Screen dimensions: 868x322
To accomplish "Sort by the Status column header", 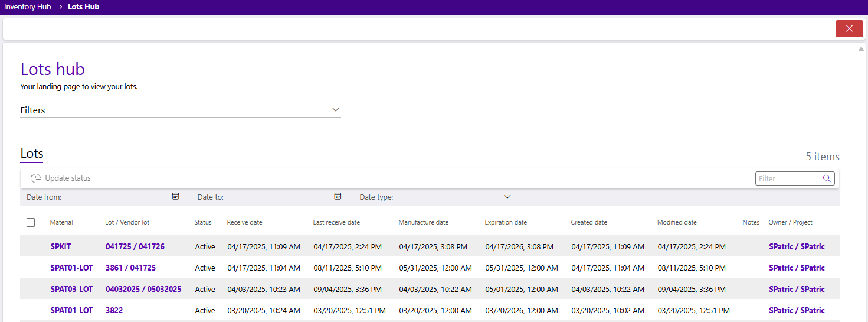I will click(203, 223).
